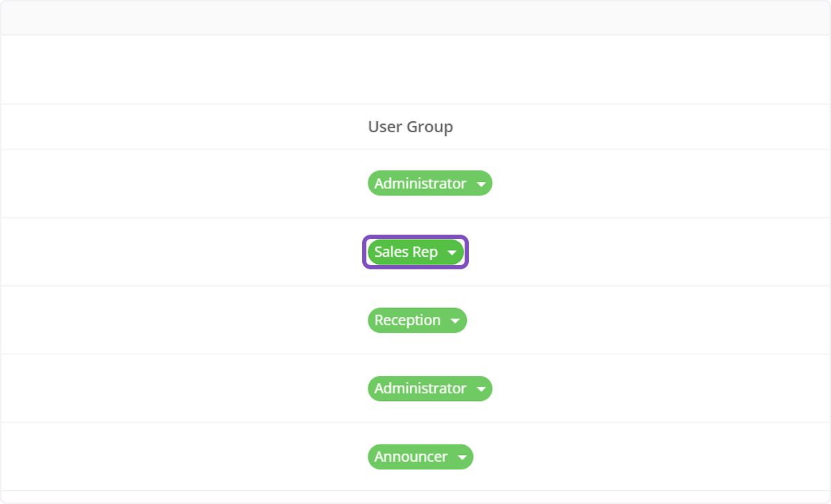This screenshot has height=504, width=831.
Task: Click the row holding the Announcer badge
Action: point(208,457)
